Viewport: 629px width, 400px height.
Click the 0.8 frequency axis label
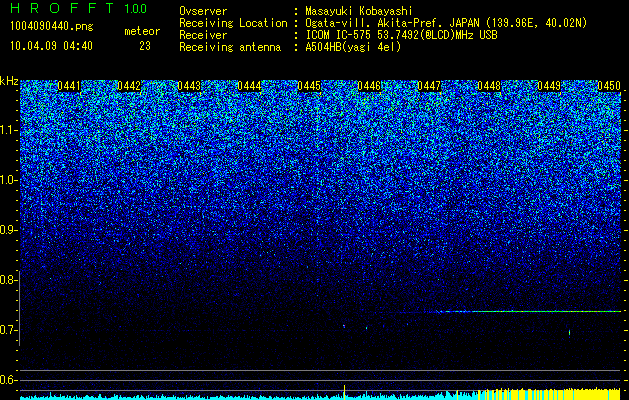pyautogui.click(x=8, y=280)
